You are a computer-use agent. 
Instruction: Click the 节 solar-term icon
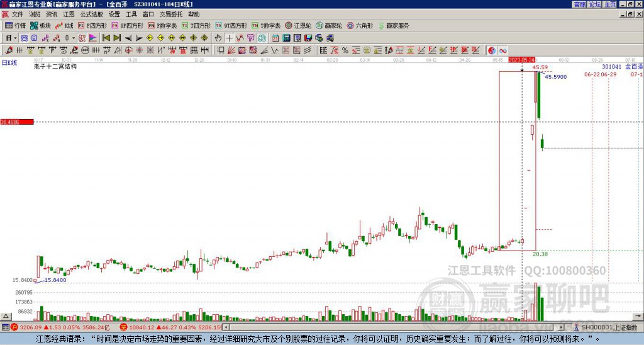coord(251,38)
